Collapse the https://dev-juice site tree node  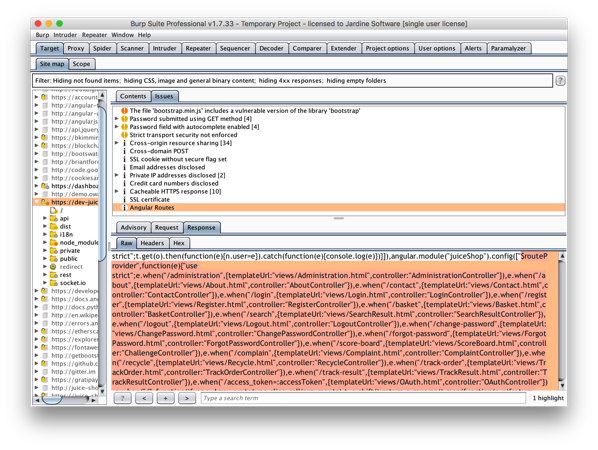click(37, 202)
